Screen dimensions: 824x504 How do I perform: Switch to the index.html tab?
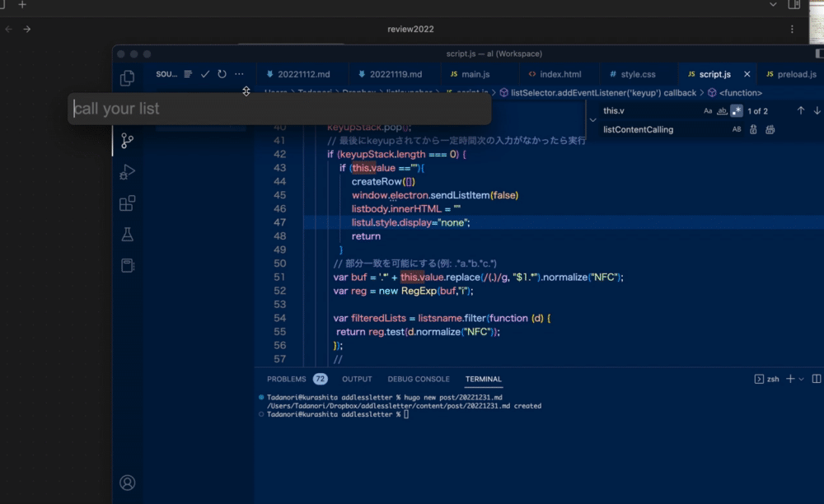pyautogui.click(x=559, y=73)
